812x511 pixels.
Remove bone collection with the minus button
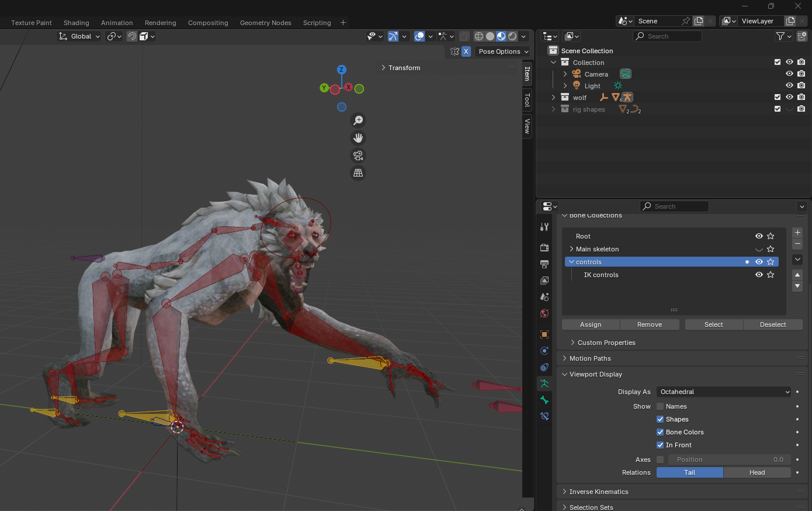tap(797, 244)
